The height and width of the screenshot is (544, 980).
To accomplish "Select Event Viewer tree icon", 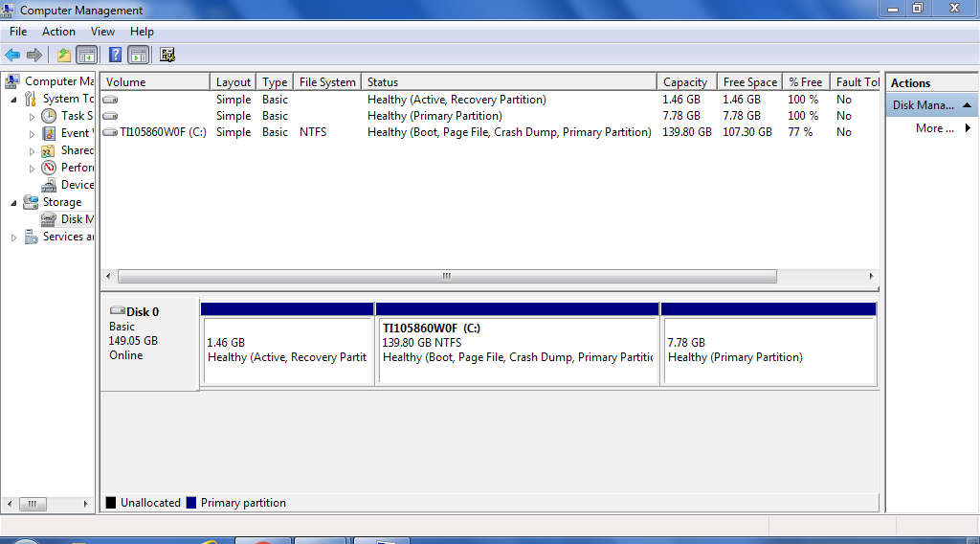I will (49, 133).
